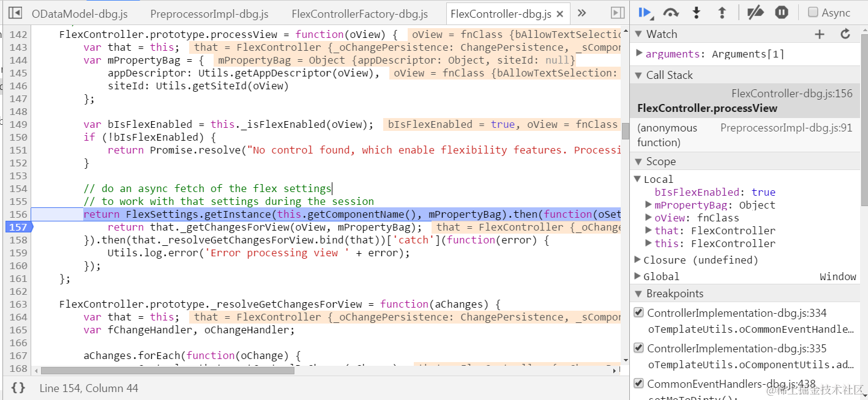Click the vertical scrollbar of code editor
The height and width of the screenshot is (400, 868).
[625, 131]
